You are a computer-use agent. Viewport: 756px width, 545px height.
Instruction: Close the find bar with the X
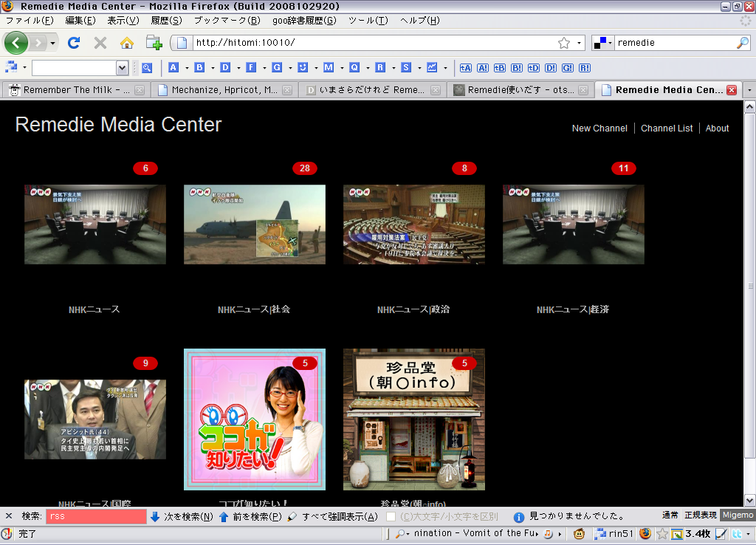(x=9, y=516)
